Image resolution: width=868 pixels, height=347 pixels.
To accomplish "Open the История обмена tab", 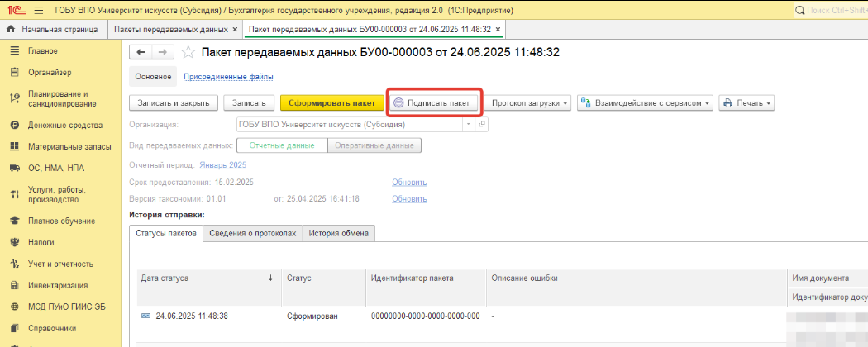I will 339,234.
